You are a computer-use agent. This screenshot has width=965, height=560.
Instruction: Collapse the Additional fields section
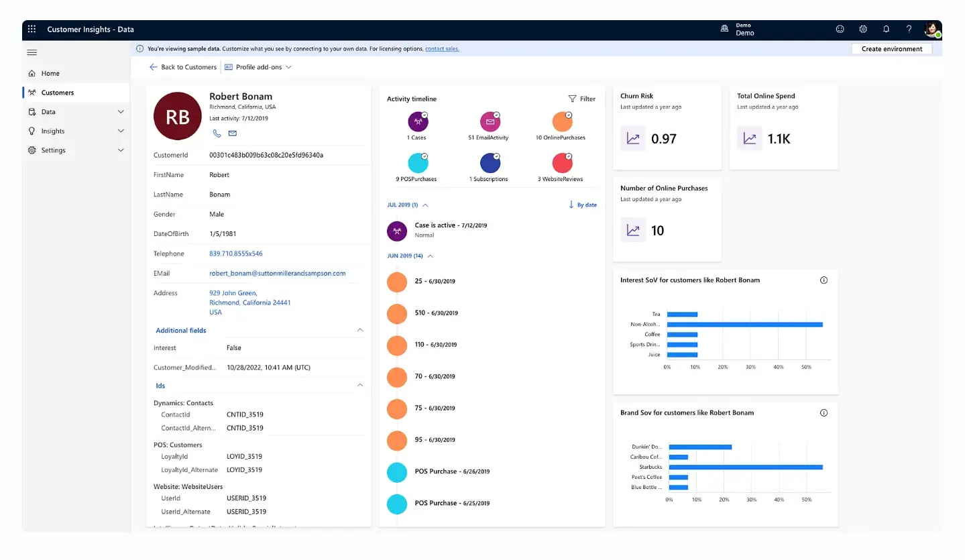click(x=360, y=331)
